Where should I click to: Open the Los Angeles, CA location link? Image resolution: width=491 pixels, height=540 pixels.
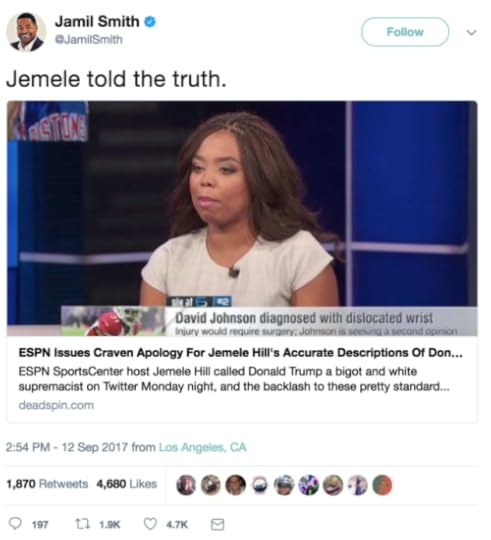point(202,447)
